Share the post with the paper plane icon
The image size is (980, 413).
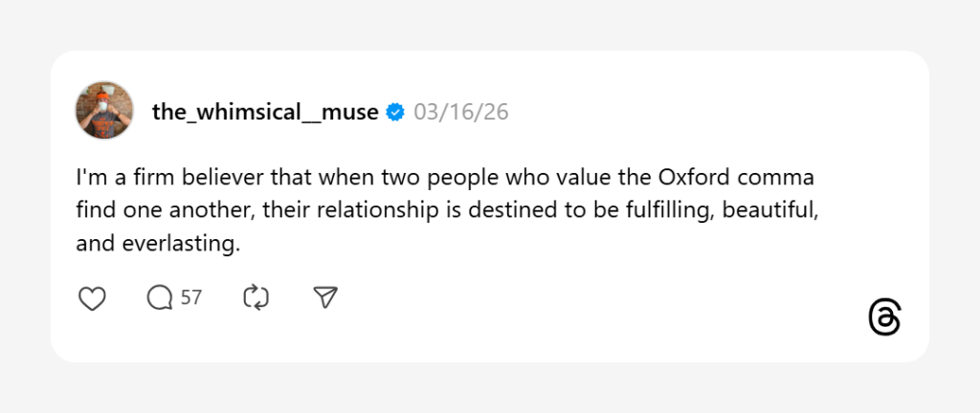325,298
